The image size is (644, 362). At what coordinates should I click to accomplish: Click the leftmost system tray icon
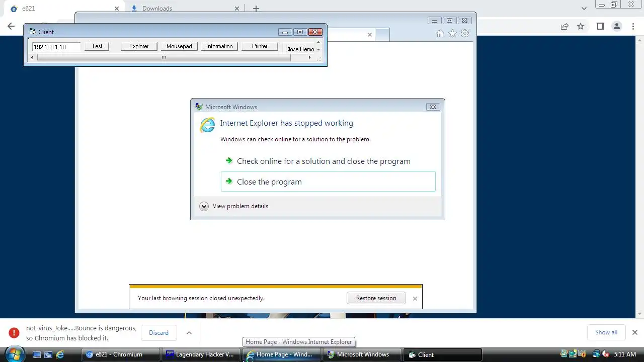[565, 354]
